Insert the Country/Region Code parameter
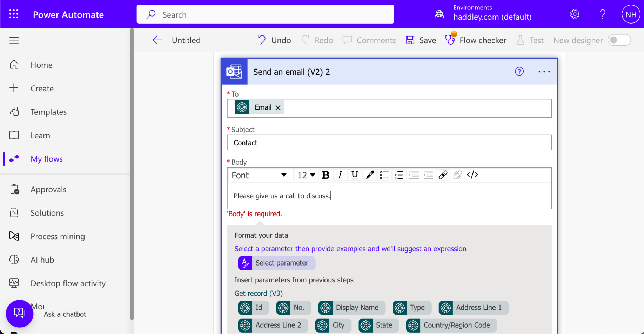644x334 pixels. (451, 325)
